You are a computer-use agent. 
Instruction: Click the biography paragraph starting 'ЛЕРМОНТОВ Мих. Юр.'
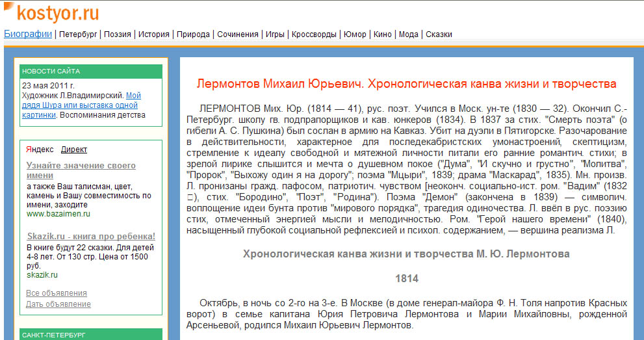point(407,170)
